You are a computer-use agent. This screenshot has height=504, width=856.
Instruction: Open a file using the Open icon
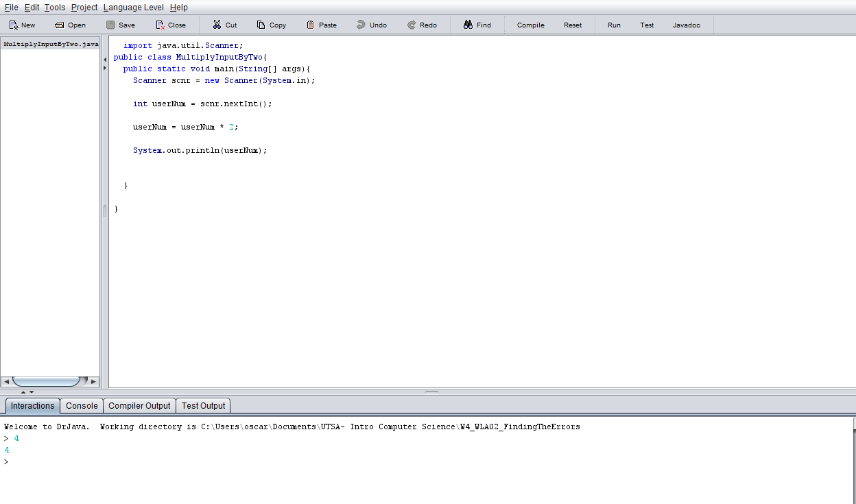click(70, 25)
